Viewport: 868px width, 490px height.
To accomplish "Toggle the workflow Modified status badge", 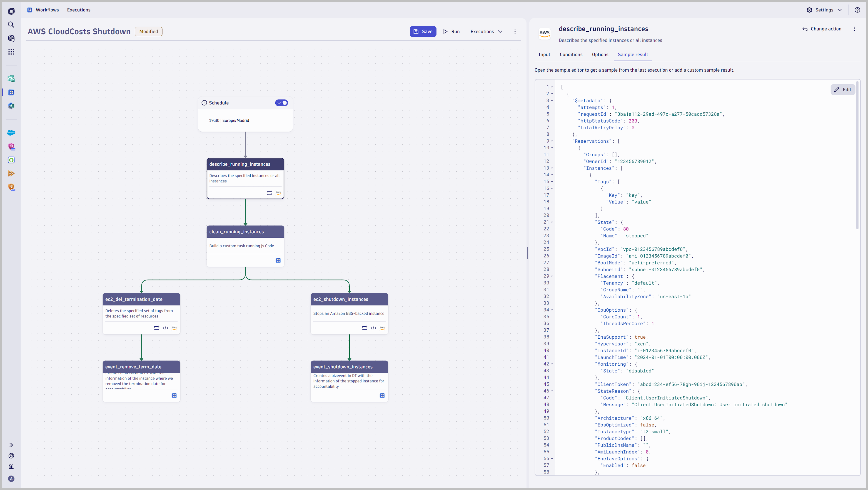I will coord(148,31).
